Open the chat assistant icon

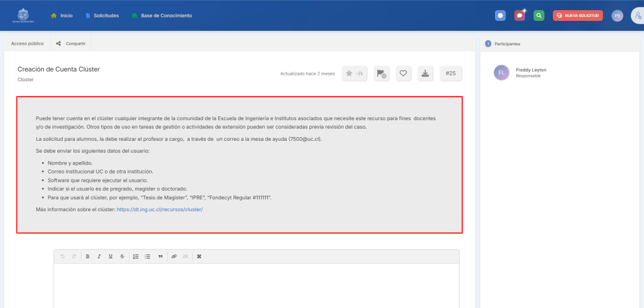(x=519, y=16)
